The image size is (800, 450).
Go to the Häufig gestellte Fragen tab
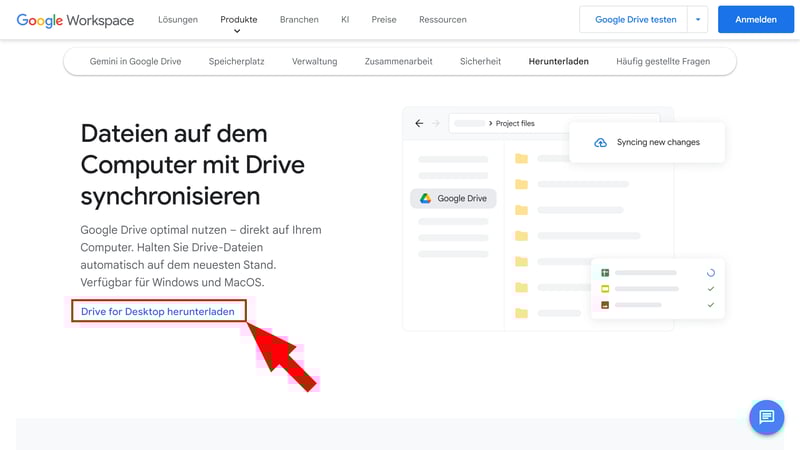(663, 62)
